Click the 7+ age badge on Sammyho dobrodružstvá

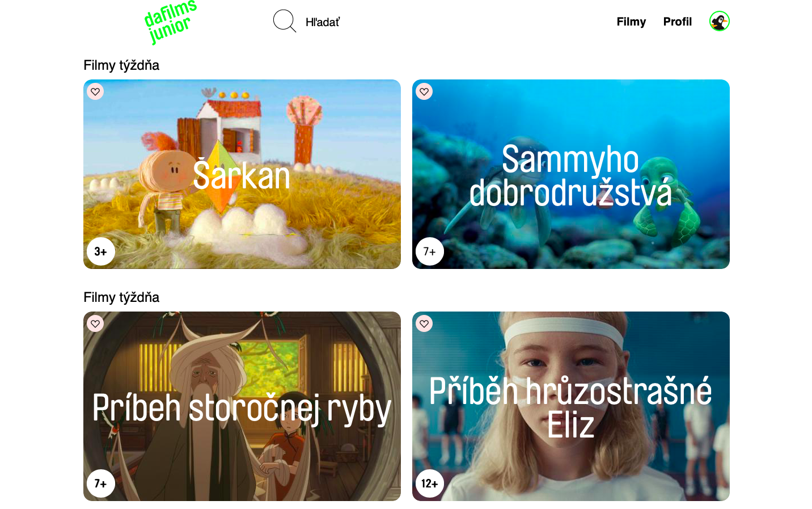(x=430, y=251)
